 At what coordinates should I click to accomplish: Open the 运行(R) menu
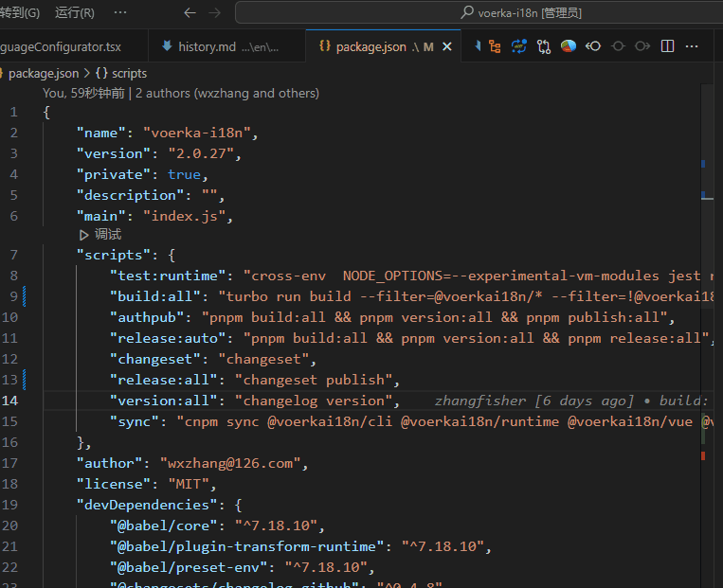click(75, 13)
